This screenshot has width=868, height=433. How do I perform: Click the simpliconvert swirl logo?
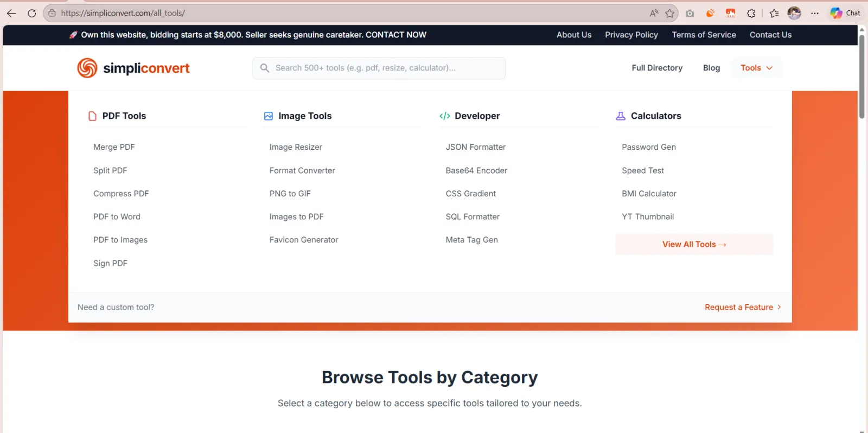(87, 68)
